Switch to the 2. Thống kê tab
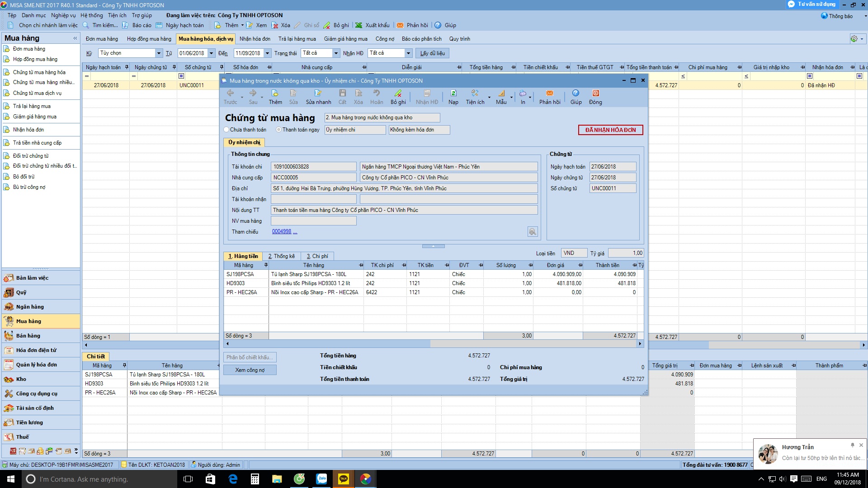 281,256
